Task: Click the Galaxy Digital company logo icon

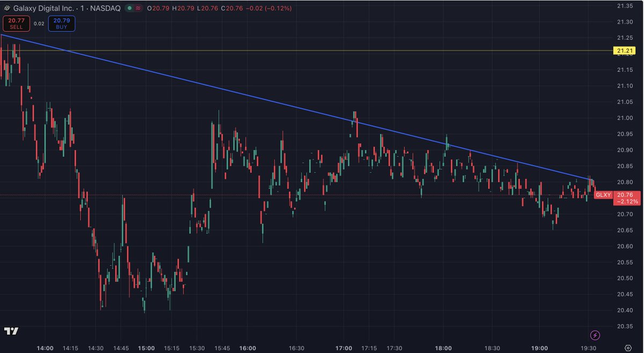Action: (6, 9)
